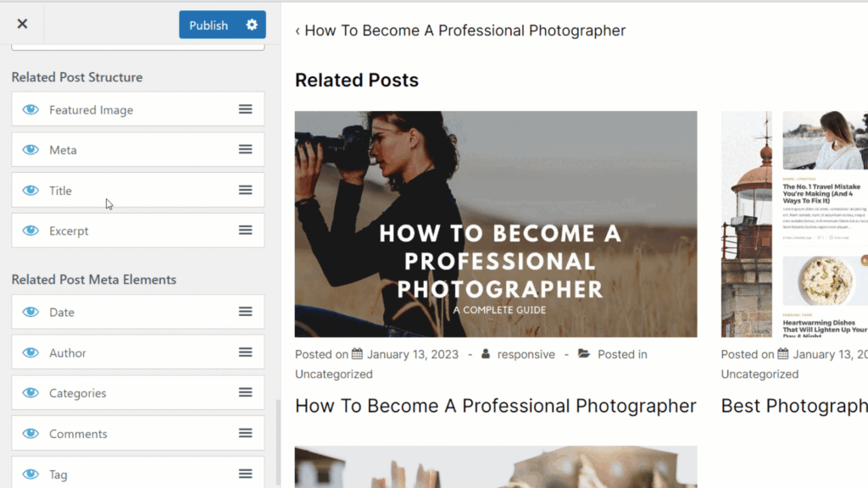
Task: Click drag handle icon for Excerpt row
Action: pos(245,230)
